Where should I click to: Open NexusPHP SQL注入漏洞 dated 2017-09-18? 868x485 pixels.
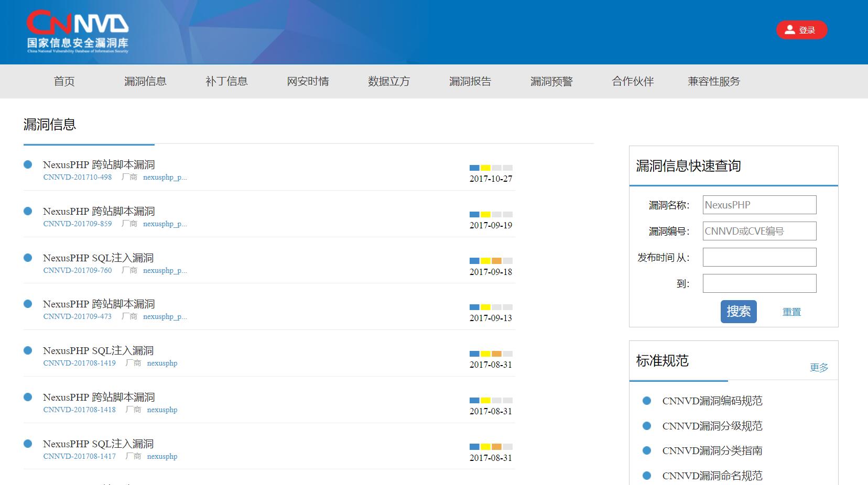point(99,258)
